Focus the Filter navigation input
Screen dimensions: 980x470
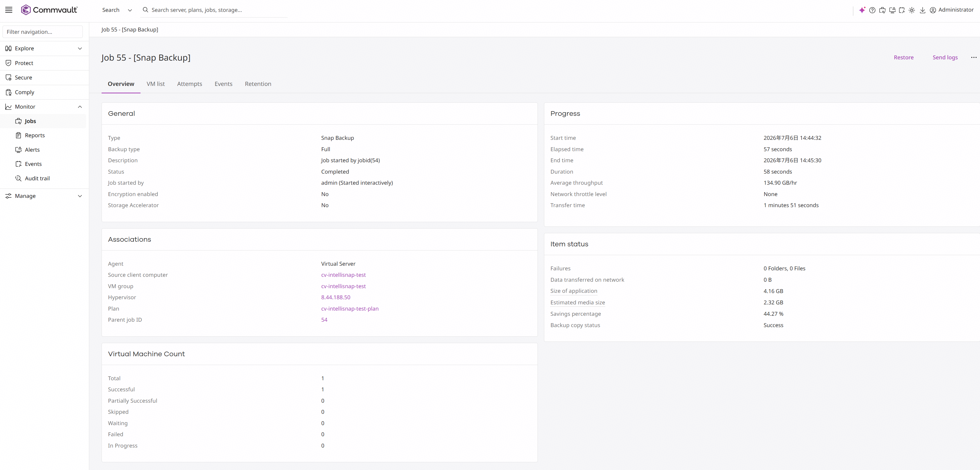[x=43, y=32]
